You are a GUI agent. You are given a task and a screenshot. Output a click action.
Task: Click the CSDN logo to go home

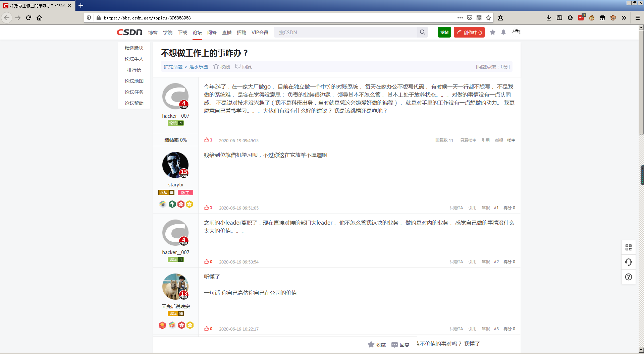tap(129, 32)
